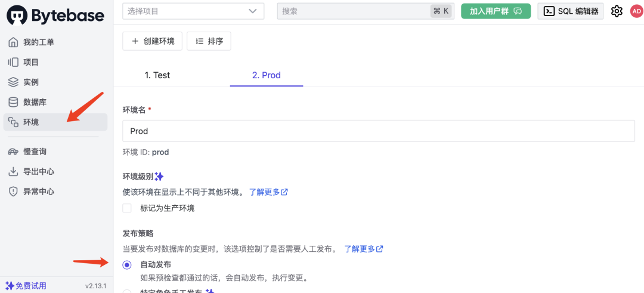Edit the 环境名 field containing Prod
The height and width of the screenshot is (293, 644).
coord(379,131)
